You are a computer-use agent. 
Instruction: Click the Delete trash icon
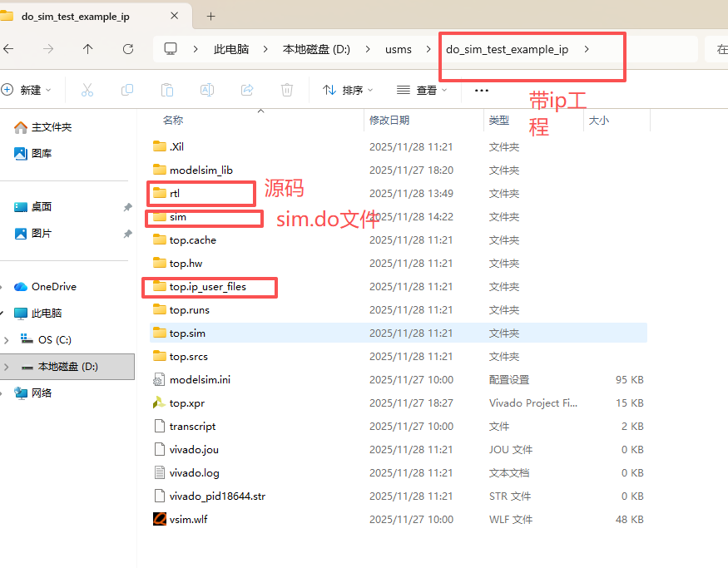(287, 90)
